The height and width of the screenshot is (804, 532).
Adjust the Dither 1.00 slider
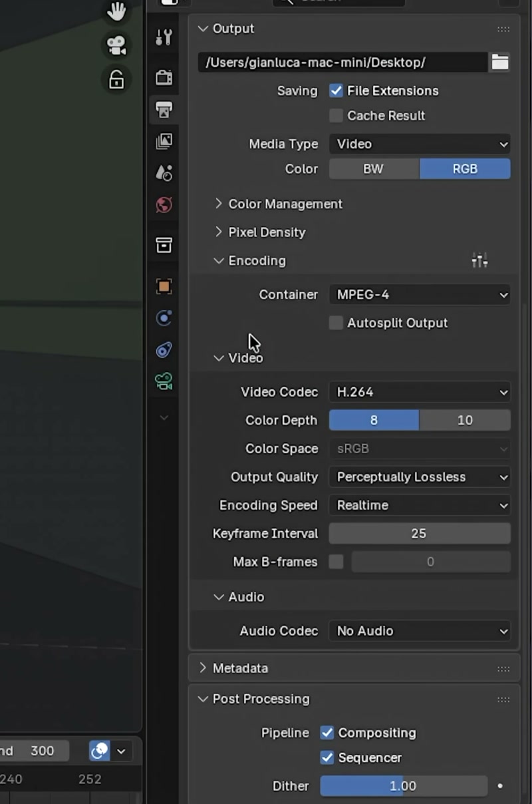coord(404,786)
